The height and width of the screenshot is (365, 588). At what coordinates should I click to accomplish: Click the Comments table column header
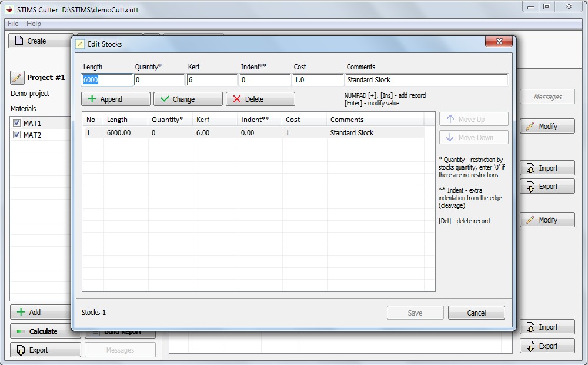pos(375,120)
